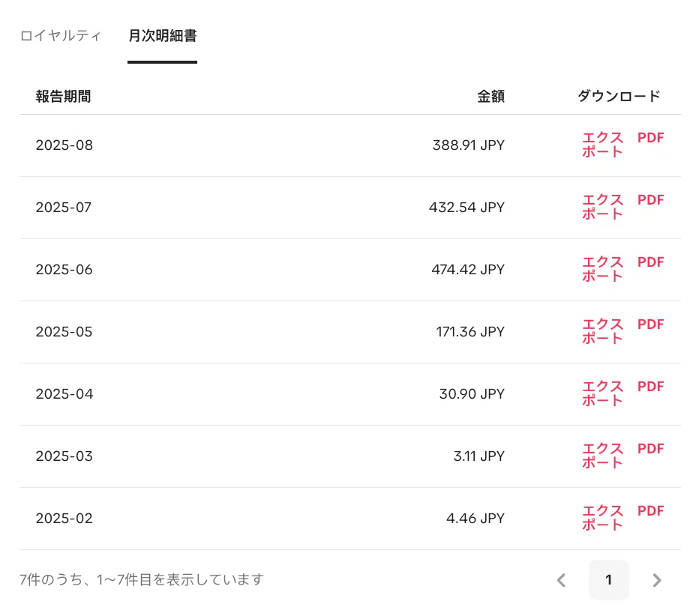This screenshot has width=696, height=616.
Task: Select page number 1 in pagination
Action: (x=608, y=580)
